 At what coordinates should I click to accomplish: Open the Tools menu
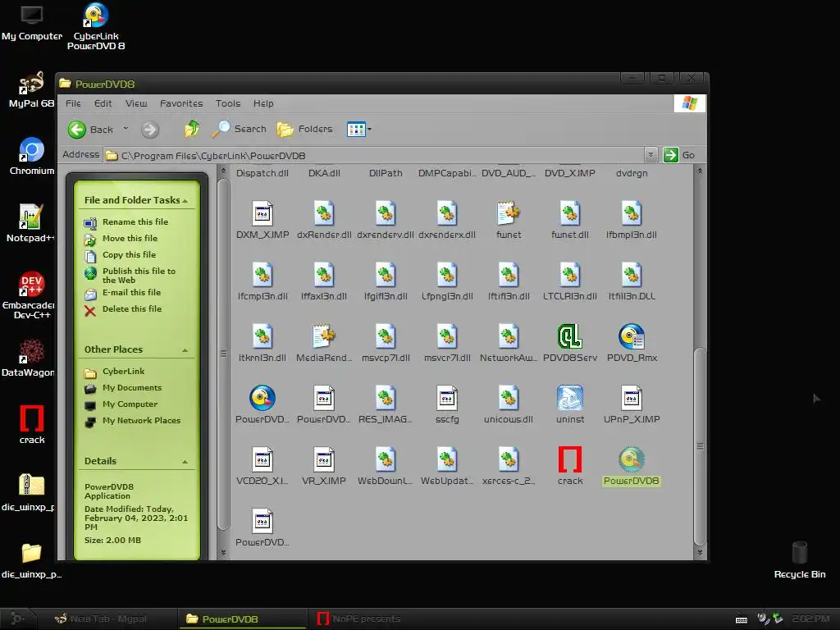click(228, 103)
